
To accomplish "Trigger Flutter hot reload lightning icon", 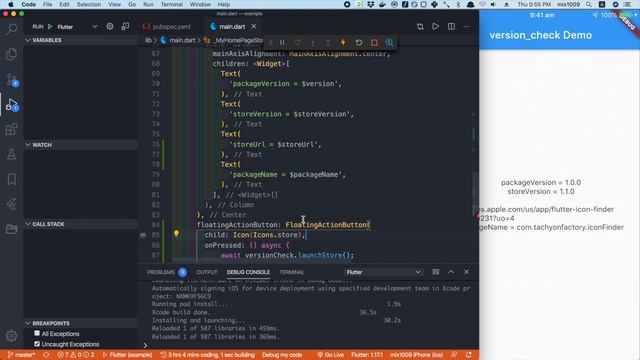I will pyautogui.click(x=343, y=42).
